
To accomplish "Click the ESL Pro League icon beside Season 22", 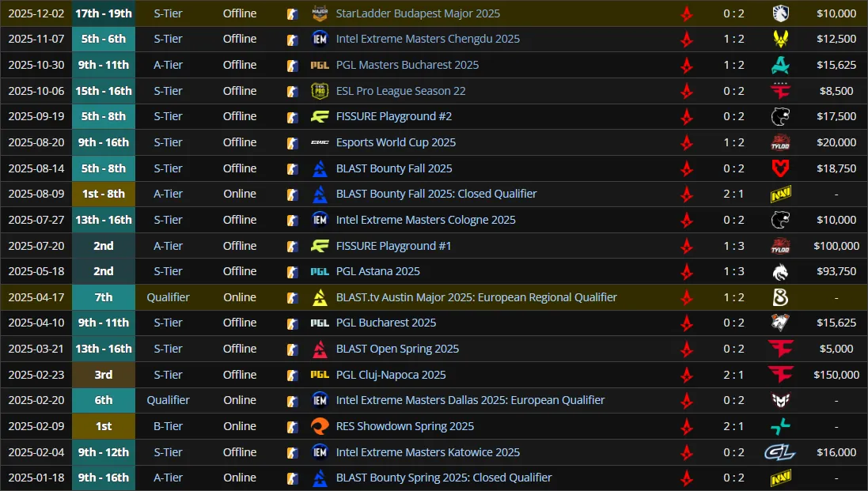I will coord(320,91).
